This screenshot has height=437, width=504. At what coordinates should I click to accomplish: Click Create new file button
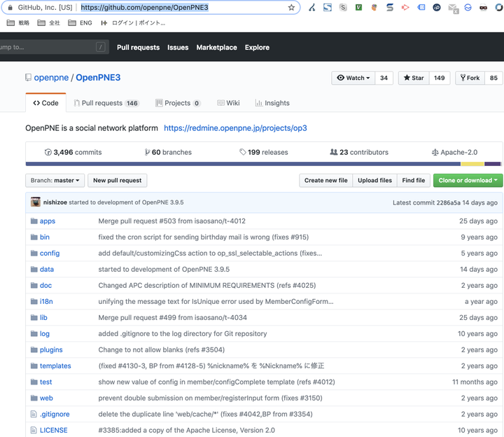pos(326,181)
